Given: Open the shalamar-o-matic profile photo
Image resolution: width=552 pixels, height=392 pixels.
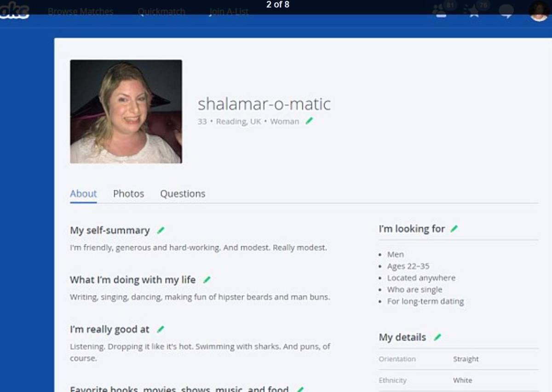Looking at the screenshot, I should point(126,111).
